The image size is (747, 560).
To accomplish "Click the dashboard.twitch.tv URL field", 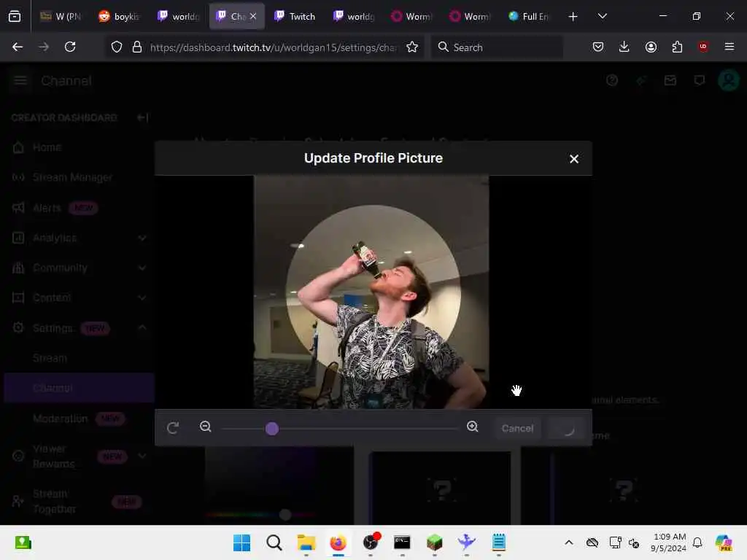I will (273, 47).
